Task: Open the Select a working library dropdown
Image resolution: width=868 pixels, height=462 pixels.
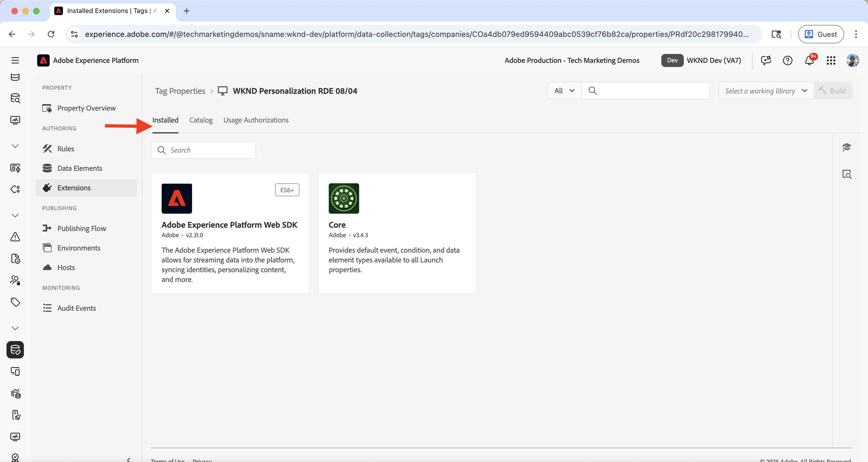Action: (x=766, y=91)
